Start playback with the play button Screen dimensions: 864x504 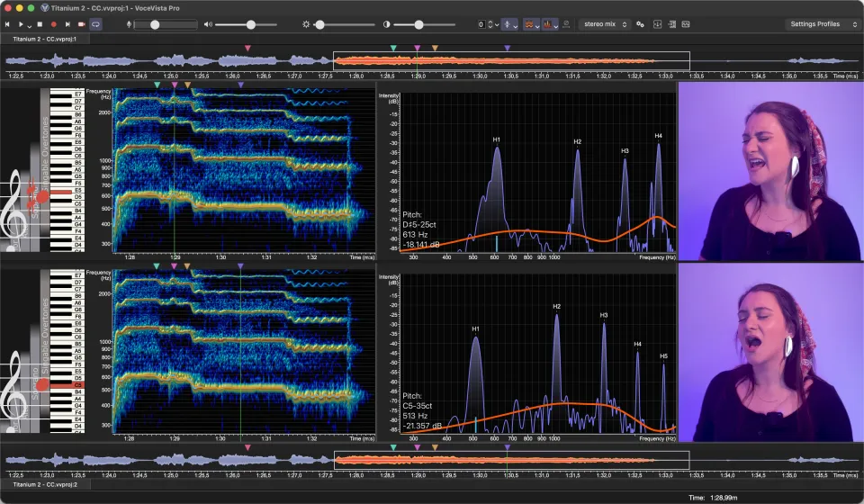click(21, 24)
